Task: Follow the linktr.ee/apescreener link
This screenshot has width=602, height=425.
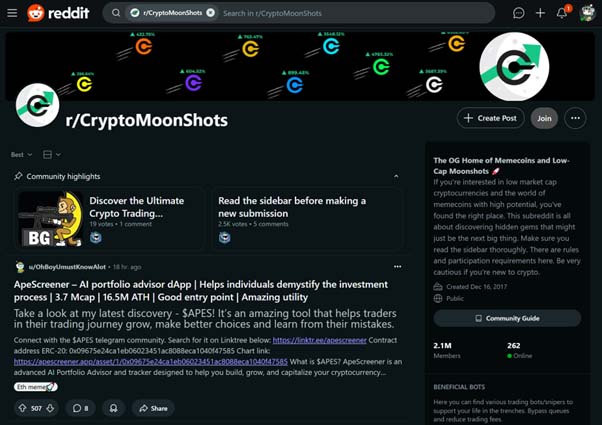Action: tap(319, 340)
